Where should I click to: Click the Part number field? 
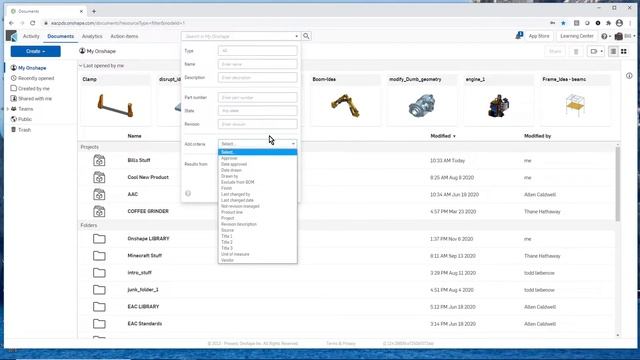258,98
